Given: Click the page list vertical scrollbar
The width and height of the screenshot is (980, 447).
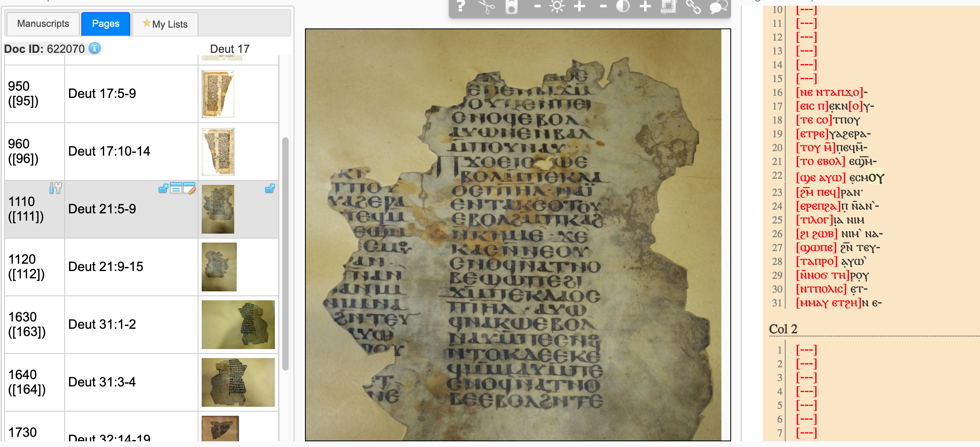Looking at the screenshot, I should (285, 254).
